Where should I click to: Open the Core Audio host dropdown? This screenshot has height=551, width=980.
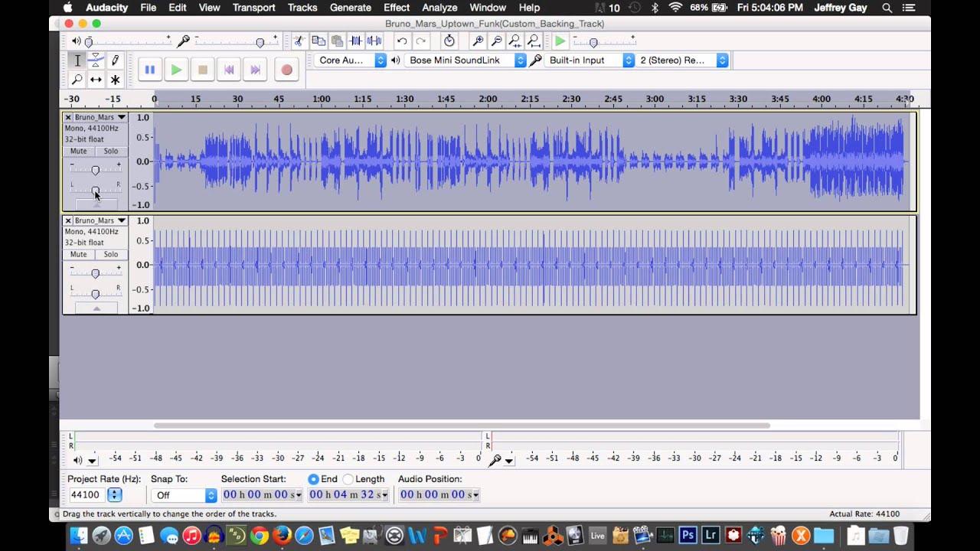pyautogui.click(x=351, y=60)
